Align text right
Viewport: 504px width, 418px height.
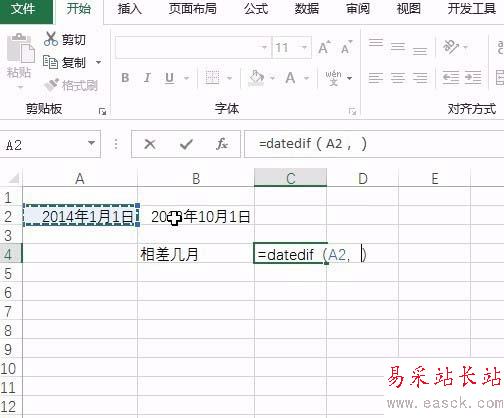tap(420, 78)
